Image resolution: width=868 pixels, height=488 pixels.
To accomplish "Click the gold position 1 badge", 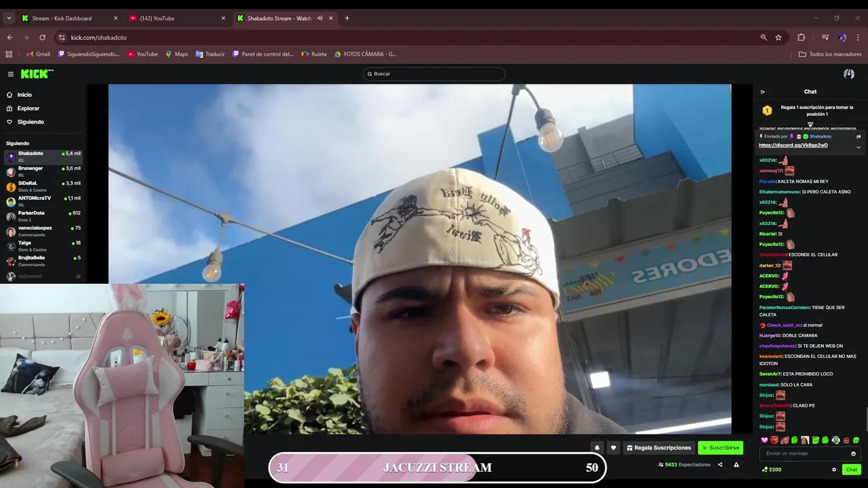I will click(767, 110).
